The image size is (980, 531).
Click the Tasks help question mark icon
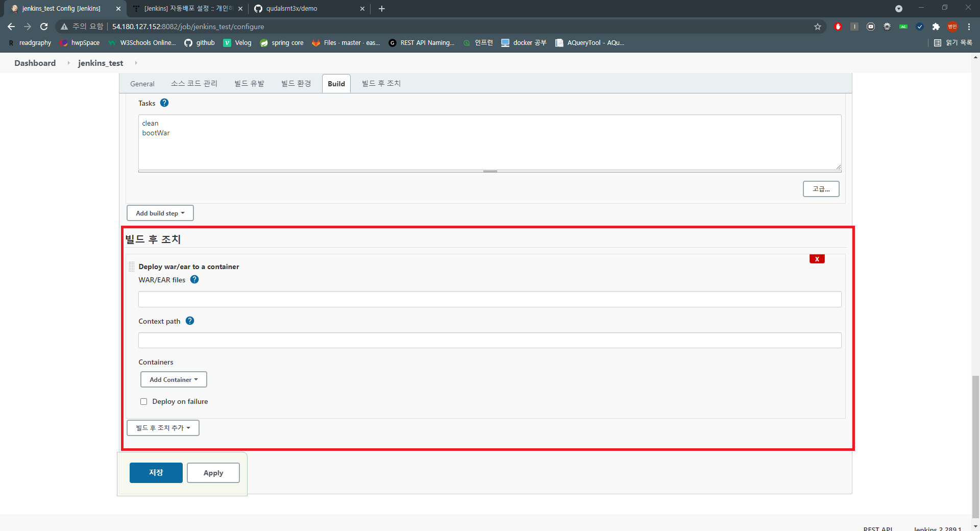[x=164, y=103]
